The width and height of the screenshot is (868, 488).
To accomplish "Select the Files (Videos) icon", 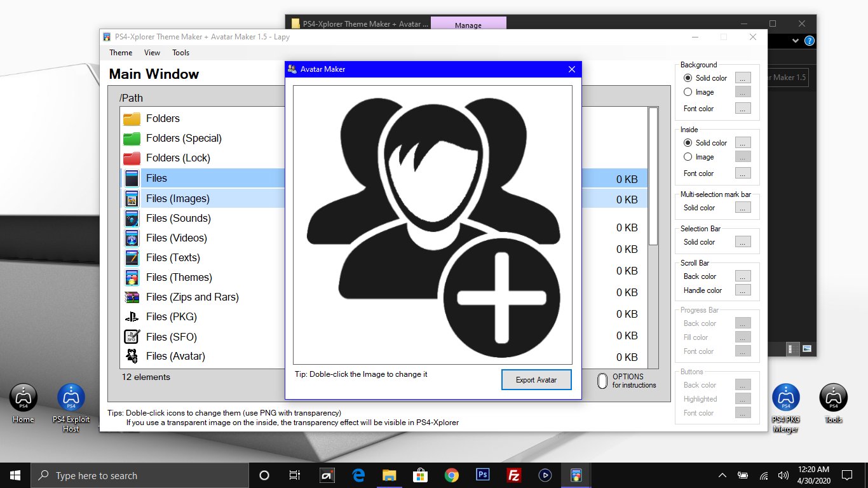I will pos(132,238).
